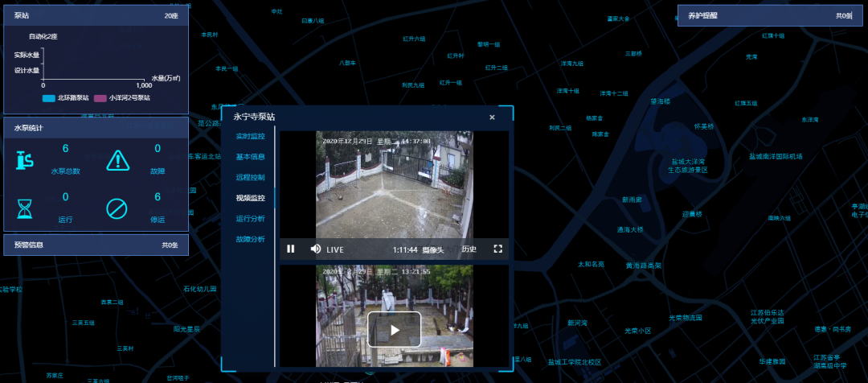Pause the live video feed
Viewport: 868px width, 383px height.
(x=291, y=249)
